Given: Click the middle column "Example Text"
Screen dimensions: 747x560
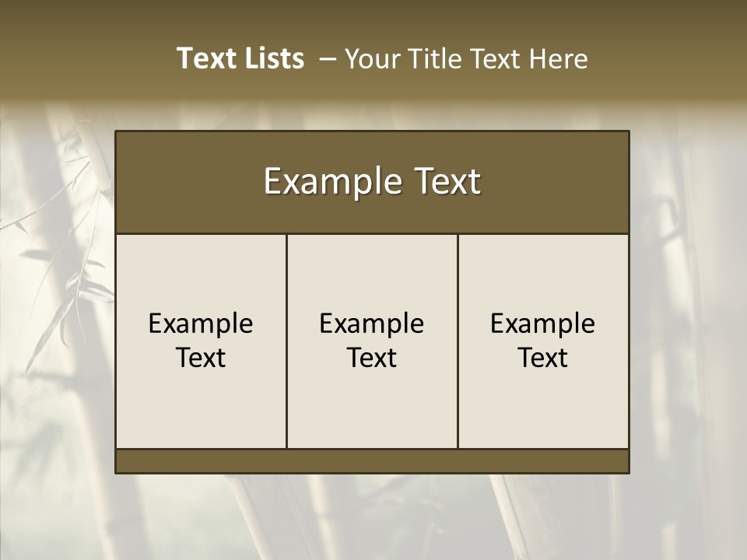Looking at the screenshot, I should click(372, 341).
